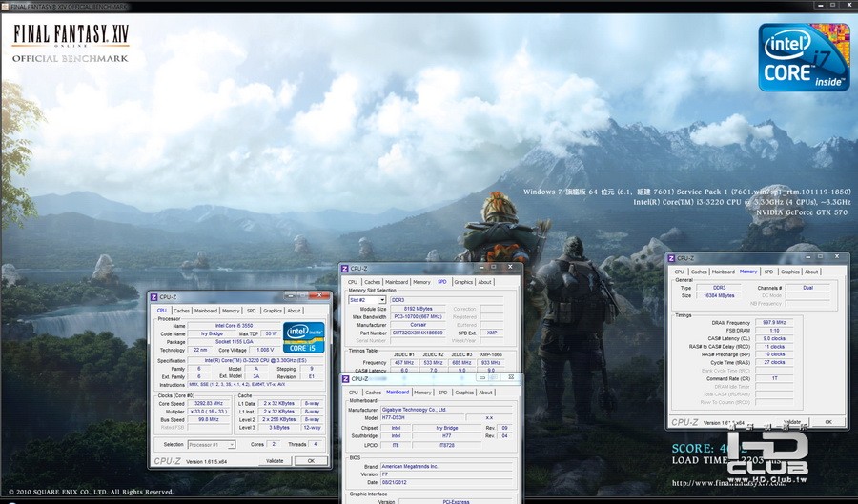Open Memory tab in the SPD window
The width and height of the screenshot is (858, 504).
click(x=422, y=282)
